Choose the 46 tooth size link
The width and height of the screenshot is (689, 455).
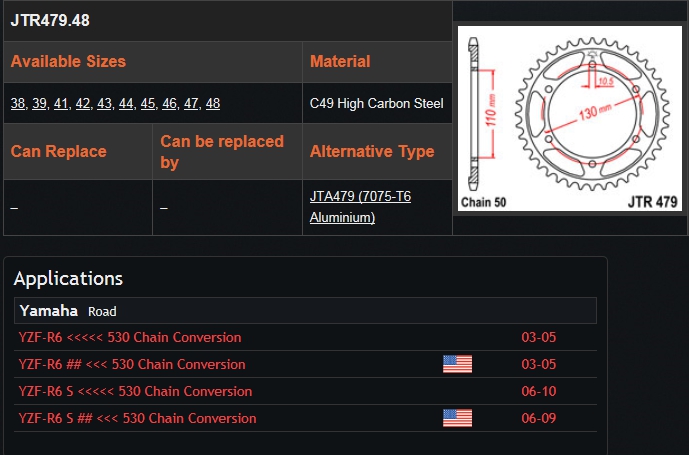pos(169,103)
